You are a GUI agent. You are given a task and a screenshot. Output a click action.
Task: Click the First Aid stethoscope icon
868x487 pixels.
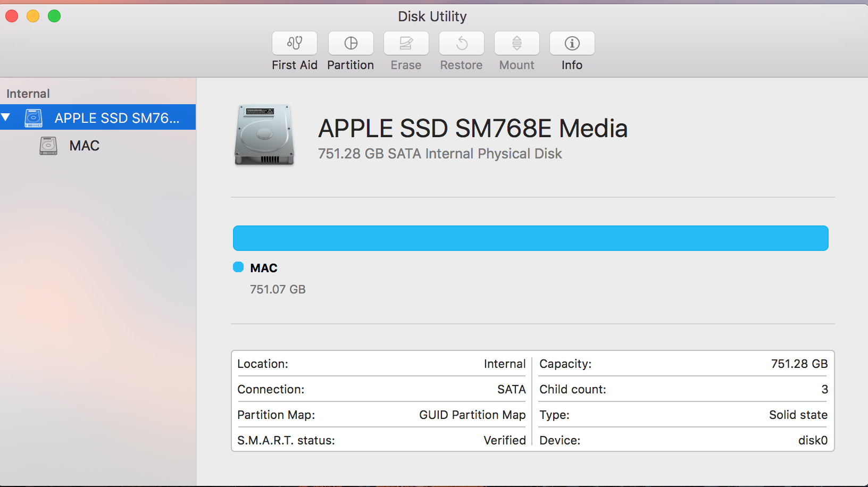pos(295,43)
